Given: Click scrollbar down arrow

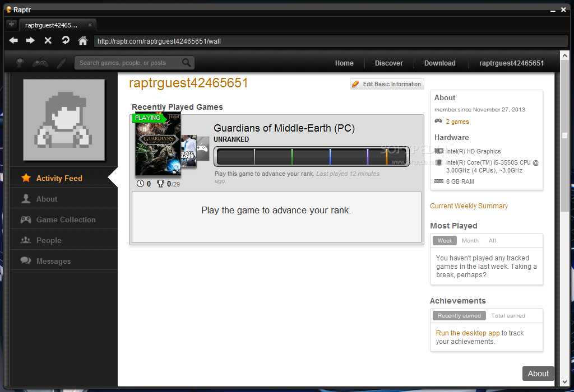Looking at the screenshot, I should (564, 382).
